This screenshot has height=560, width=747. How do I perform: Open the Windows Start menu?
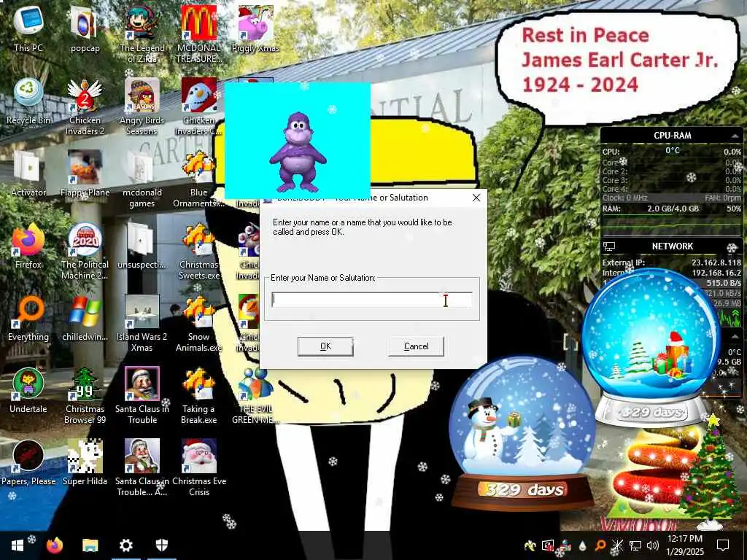18,545
